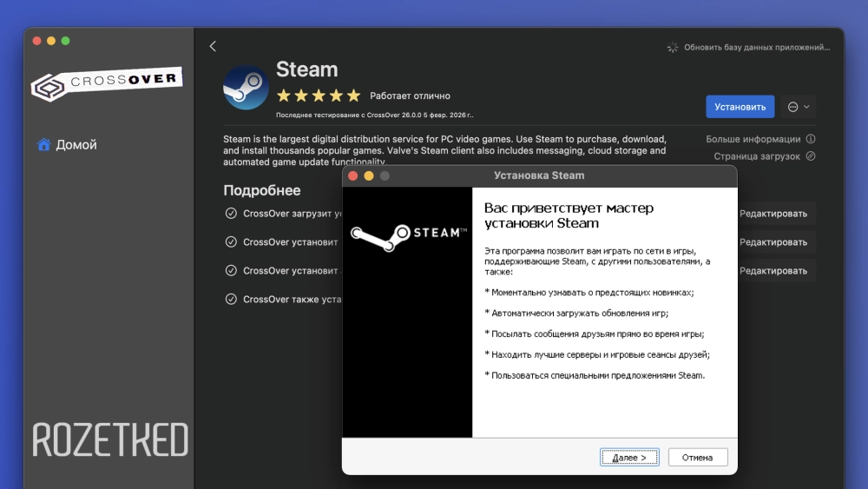This screenshot has height=489, width=868.
Task: Click the info icon beside Больше информации
Action: [x=811, y=139]
